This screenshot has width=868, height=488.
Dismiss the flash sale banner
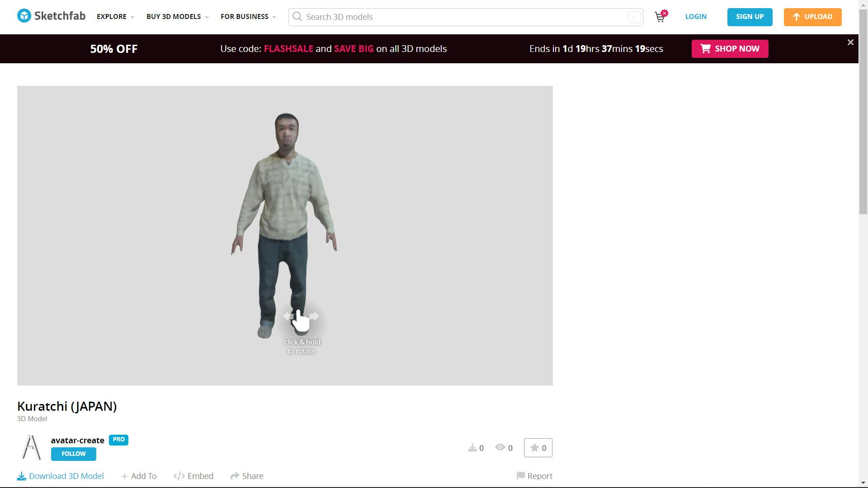pos(850,42)
